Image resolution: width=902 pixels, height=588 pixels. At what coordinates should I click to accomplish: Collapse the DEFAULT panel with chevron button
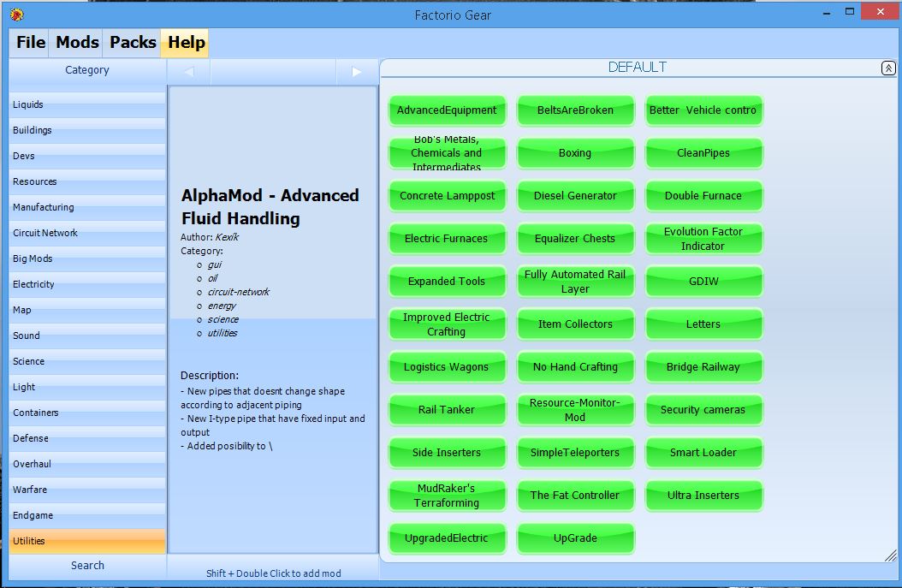point(887,68)
